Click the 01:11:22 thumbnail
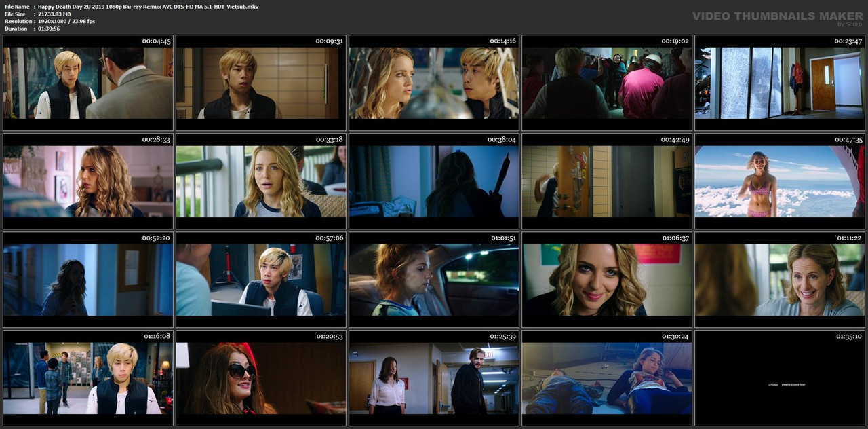This screenshot has width=868, height=429. 780,280
